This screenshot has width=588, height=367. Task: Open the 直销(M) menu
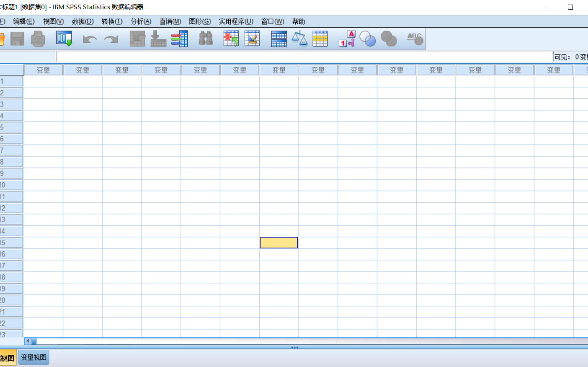pyautogui.click(x=170, y=21)
